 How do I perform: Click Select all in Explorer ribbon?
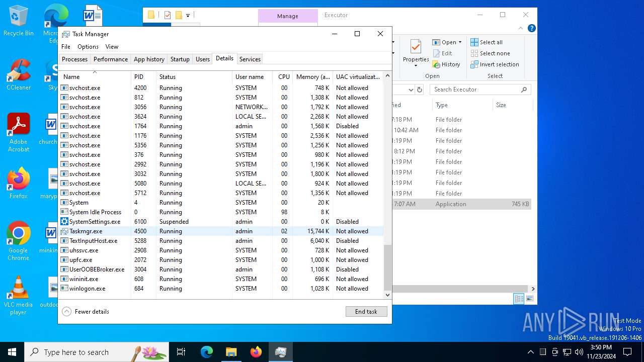click(x=487, y=42)
